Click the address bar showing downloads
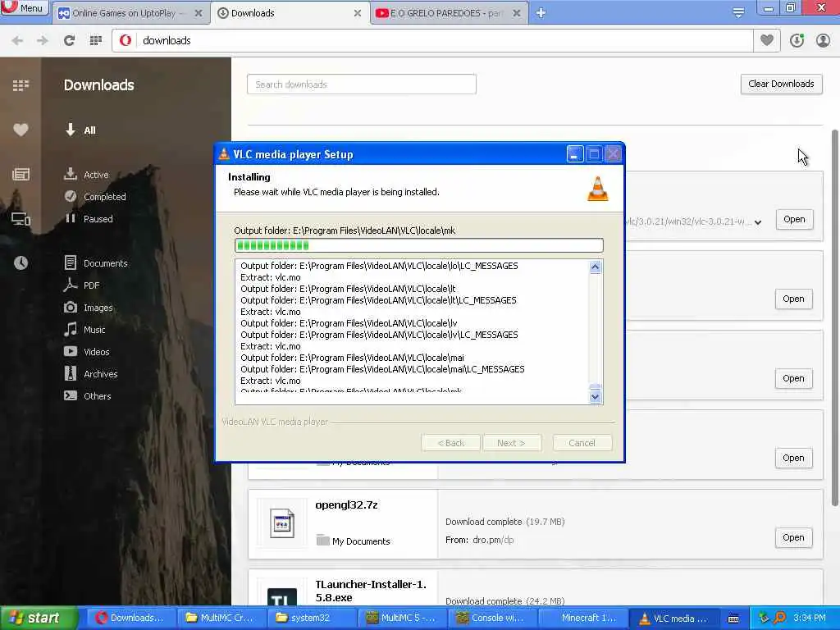Viewport: 840px width, 630px height. click(x=432, y=41)
